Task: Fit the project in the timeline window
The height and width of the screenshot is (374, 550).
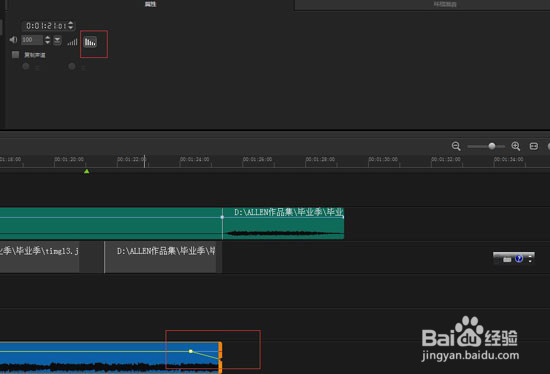Action: click(534, 146)
